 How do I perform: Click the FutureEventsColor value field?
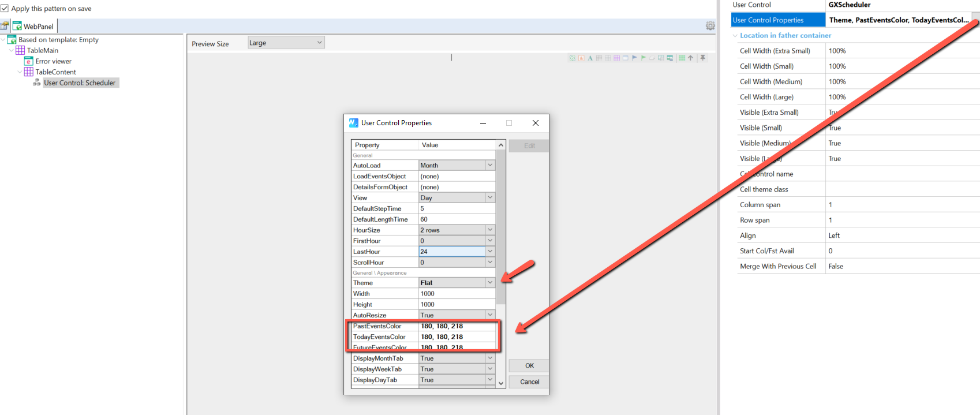457,347
